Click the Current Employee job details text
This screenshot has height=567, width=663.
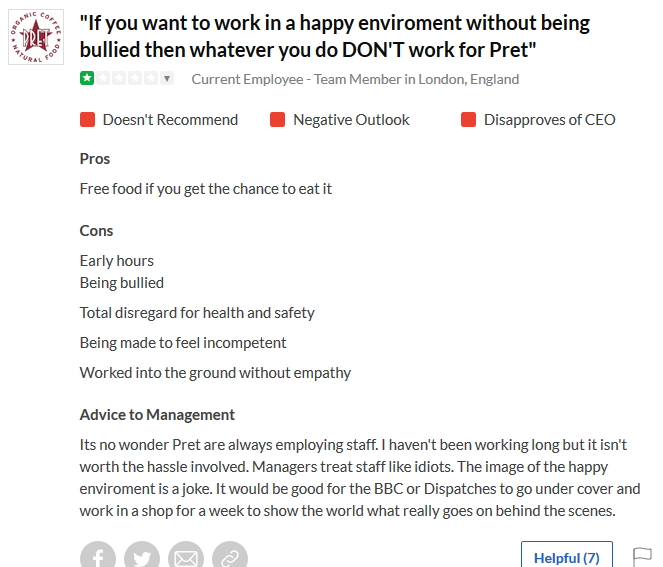355,79
